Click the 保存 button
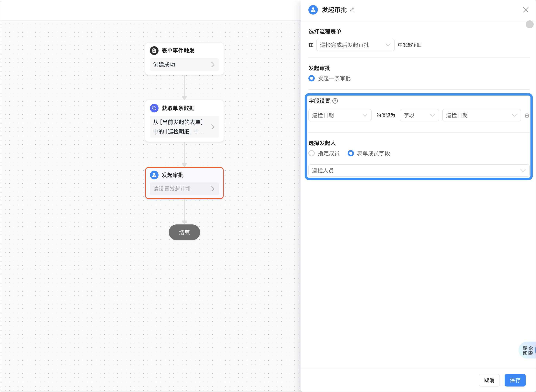 click(x=515, y=380)
